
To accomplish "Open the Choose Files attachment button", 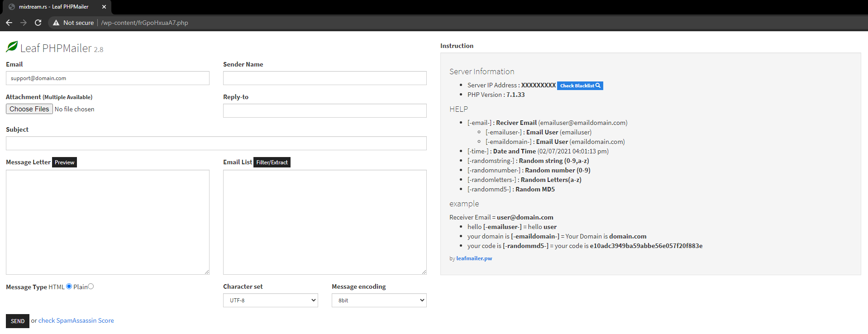I will (29, 109).
